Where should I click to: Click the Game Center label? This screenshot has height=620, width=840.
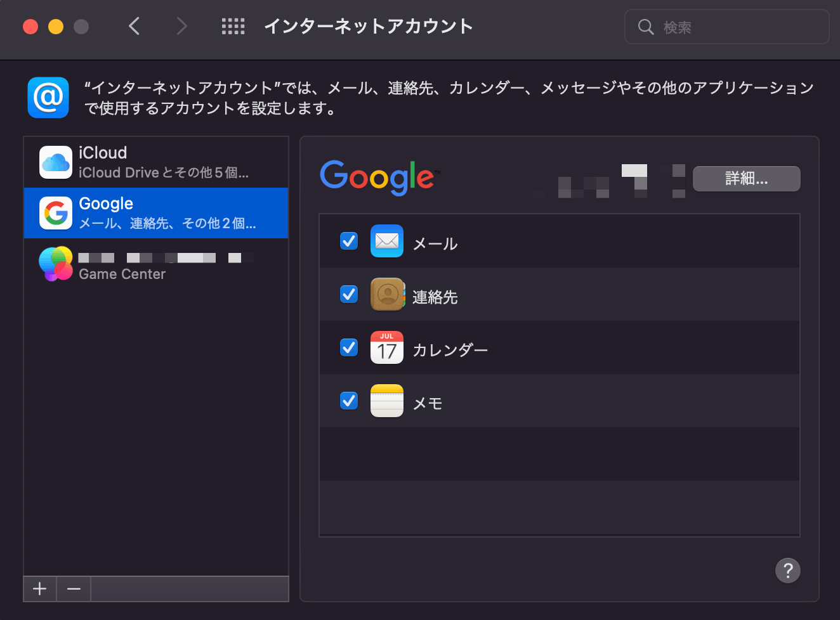pyautogui.click(x=122, y=274)
